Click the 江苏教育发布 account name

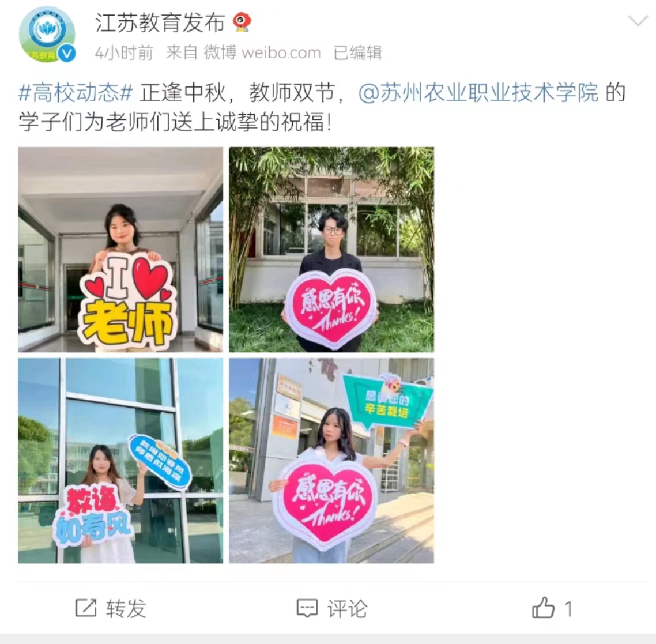click(160, 22)
